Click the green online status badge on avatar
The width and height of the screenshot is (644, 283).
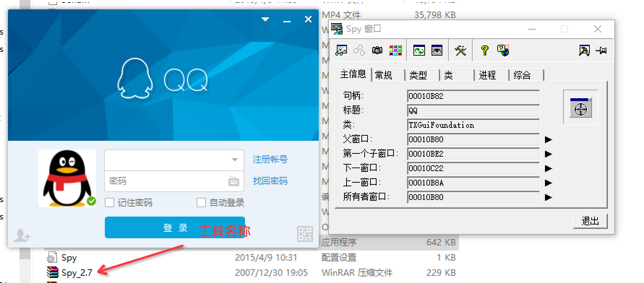pyautogui.click(x=92, y=201)
